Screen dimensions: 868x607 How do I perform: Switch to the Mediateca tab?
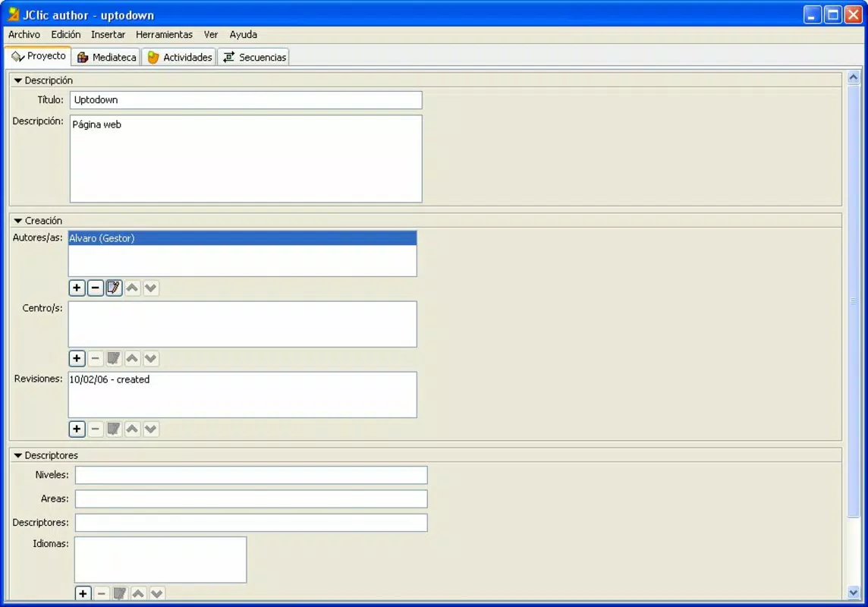pyautogui.click(x=107, y=57)
